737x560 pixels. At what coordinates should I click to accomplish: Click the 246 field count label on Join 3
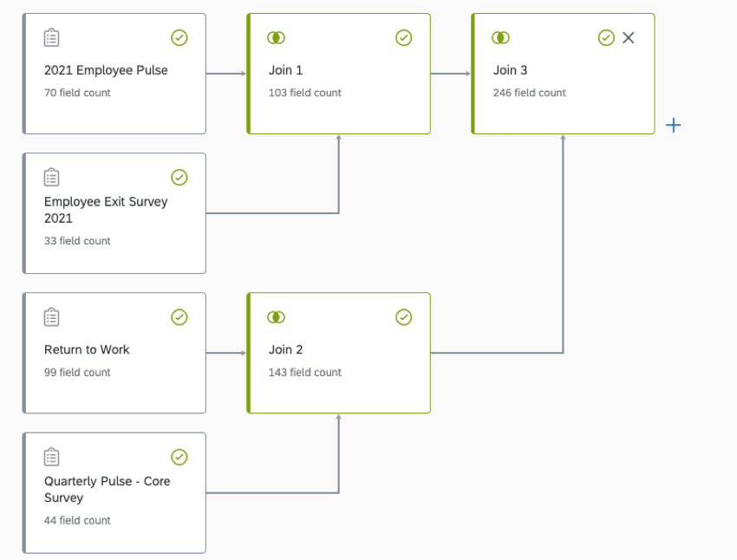[x=531, y=93]
